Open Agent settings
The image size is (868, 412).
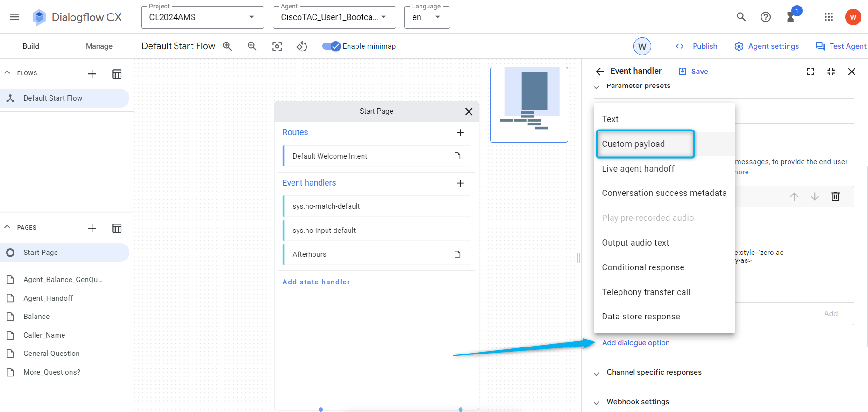pyautogui.click(x=767, y=46)
